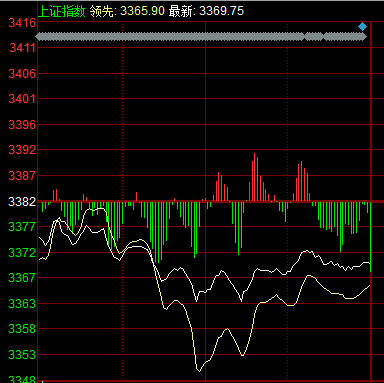Image resolution: width=384 pixels, height=383 pixels.
Task: Click the long left gray diamond strip
Action: click(x=170, y=37)
